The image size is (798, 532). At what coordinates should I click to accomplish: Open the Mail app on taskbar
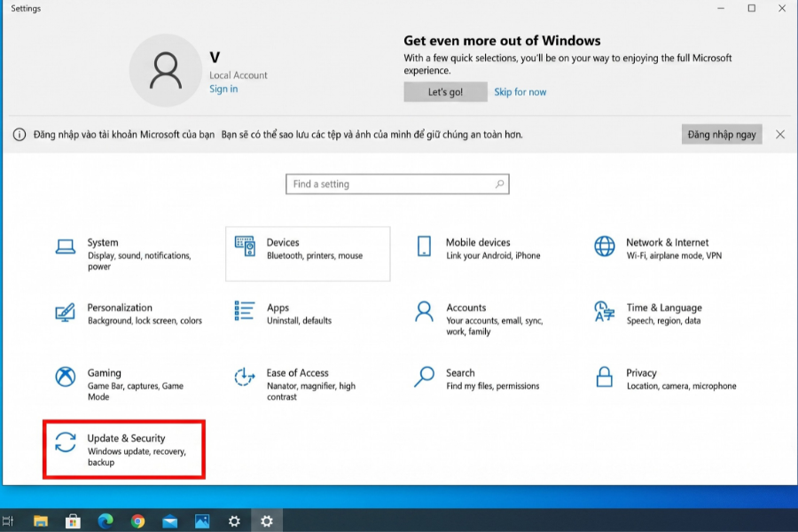tap(170, 520)
